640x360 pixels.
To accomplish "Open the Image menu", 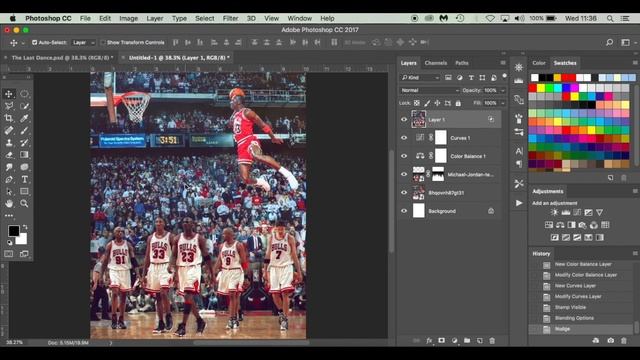I will [128, 18].
